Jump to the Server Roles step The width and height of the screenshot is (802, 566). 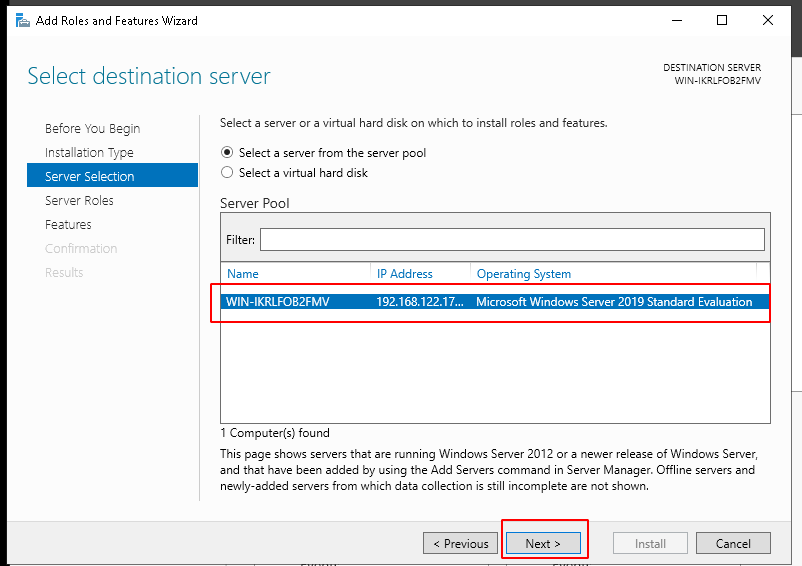(x=79, y=200)
